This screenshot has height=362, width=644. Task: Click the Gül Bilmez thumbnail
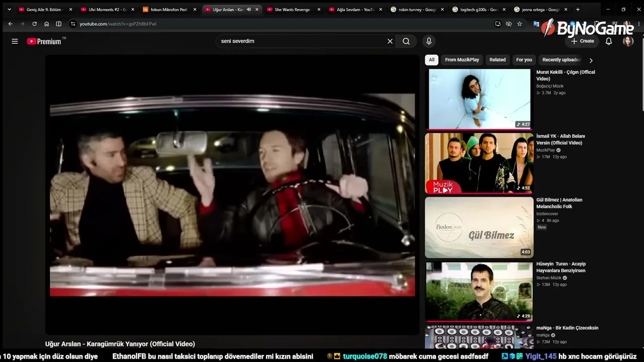(479, 227)
